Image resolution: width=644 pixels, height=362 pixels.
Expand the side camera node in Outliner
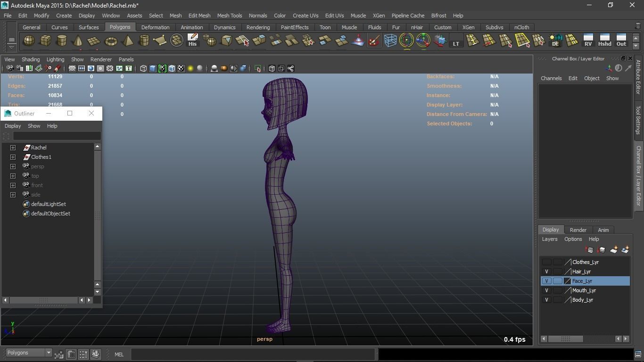13,195
